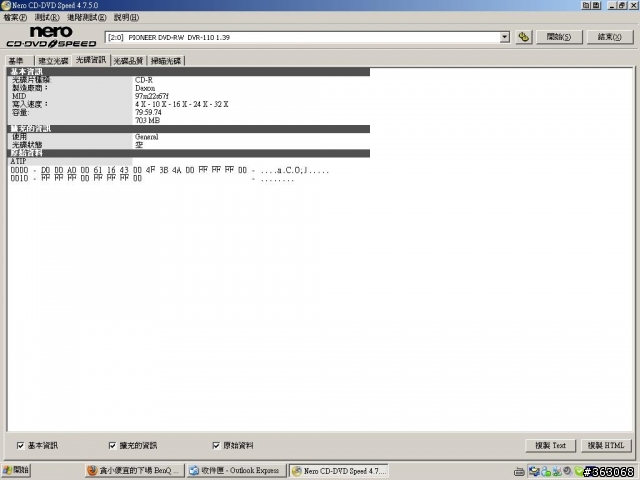
Task: Click the ATIP label in raw data
Action: tap(18, 161)
